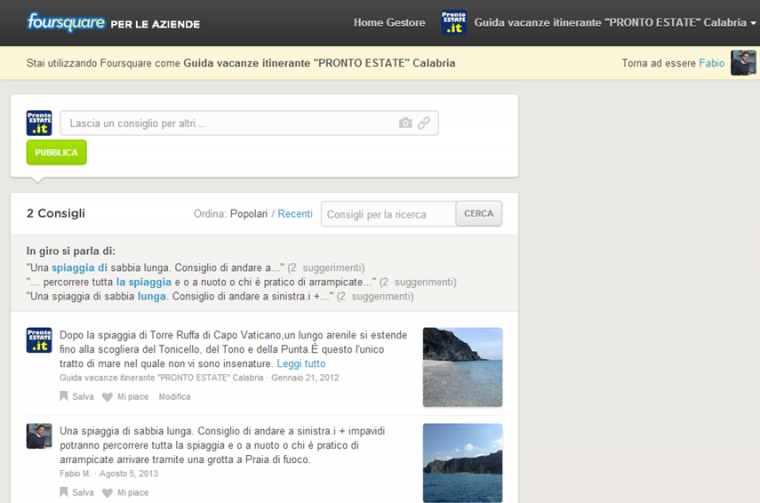
Task: Click Fabio's avatar in the yellow bar
Action: click(x=743, y=63)
